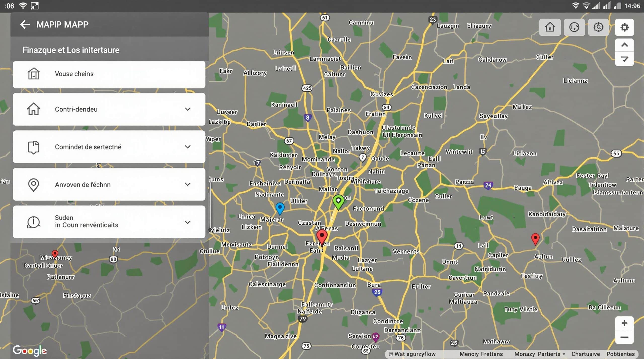Click the building icon in Vouse cheins

click(33, 74)
